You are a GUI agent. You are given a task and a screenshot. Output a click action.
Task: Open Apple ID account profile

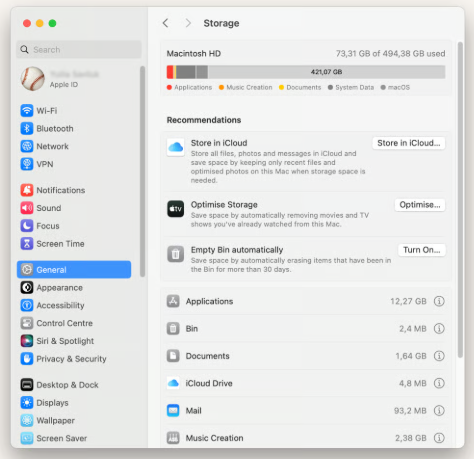60,79
